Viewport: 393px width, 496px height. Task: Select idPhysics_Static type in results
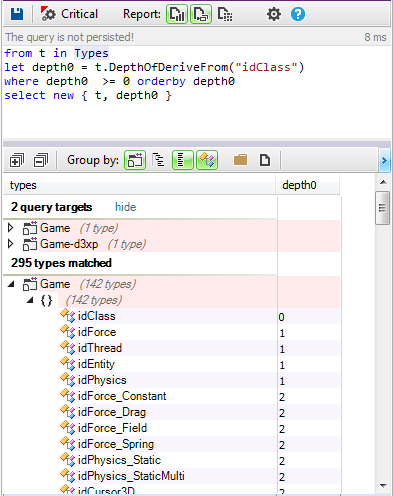coord(119,460)
